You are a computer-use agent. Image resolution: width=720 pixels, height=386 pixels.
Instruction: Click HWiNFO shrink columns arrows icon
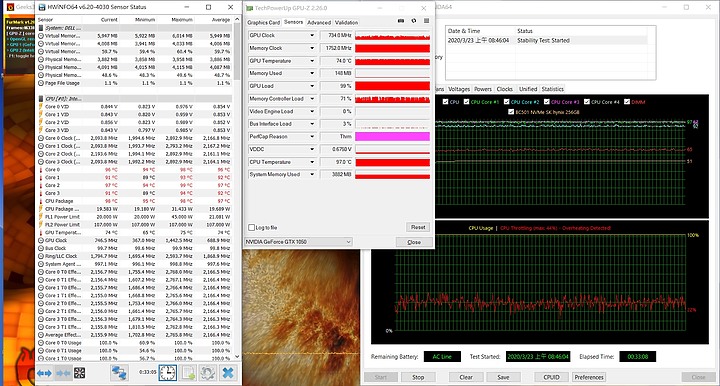[62, 373]
